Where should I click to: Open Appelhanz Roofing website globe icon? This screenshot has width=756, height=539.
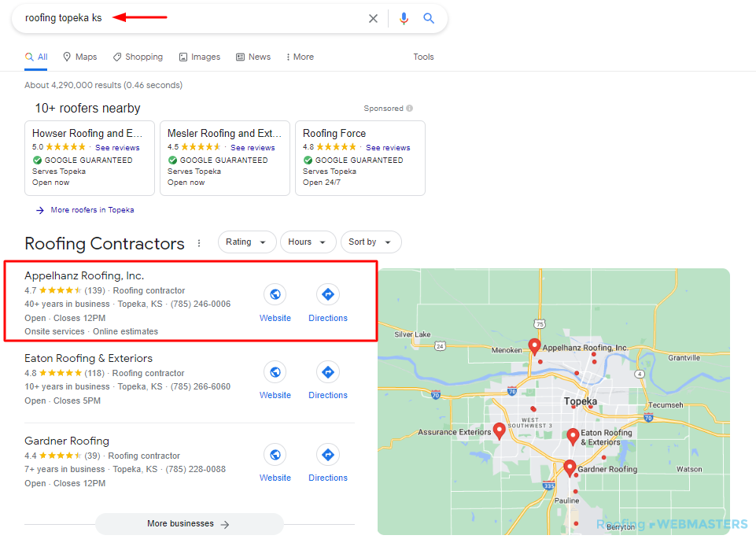[275, 294]
